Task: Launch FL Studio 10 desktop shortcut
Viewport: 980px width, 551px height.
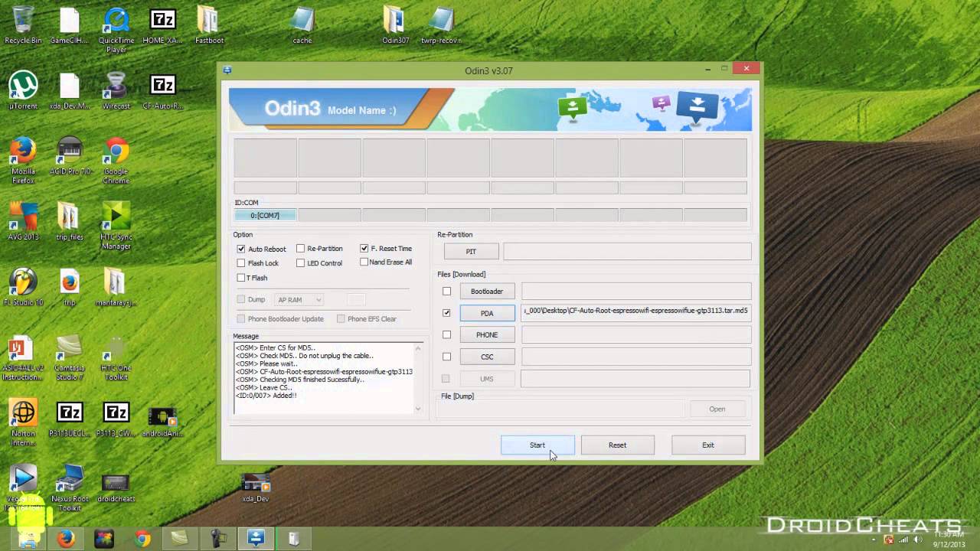Action: point(23,288)
